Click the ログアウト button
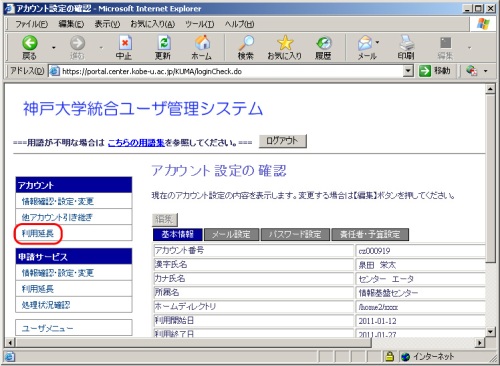Image resolution: width=500 pixels, height=366 pixels. pos(283,141)
